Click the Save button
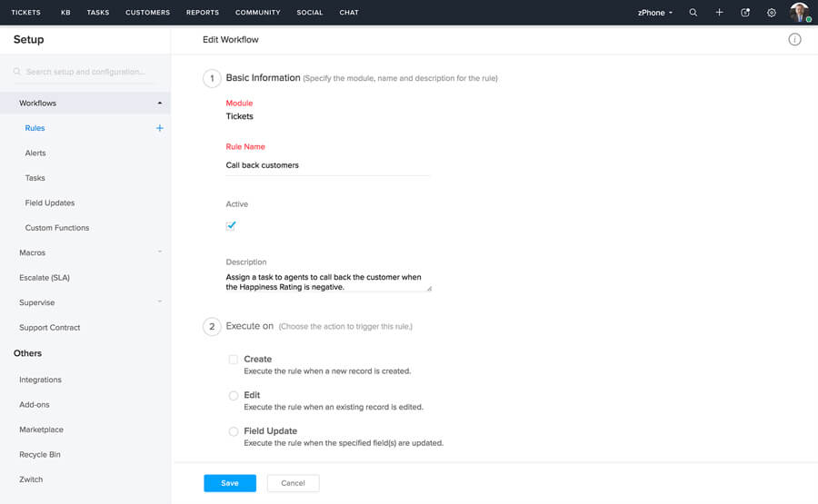Viewport: 818px width, 504px height. (x=230, y=483)
